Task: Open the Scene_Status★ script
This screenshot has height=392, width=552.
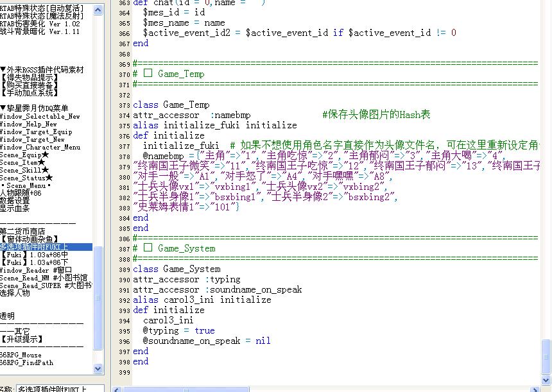Action: pyautogui.click(x=26, y=178)
